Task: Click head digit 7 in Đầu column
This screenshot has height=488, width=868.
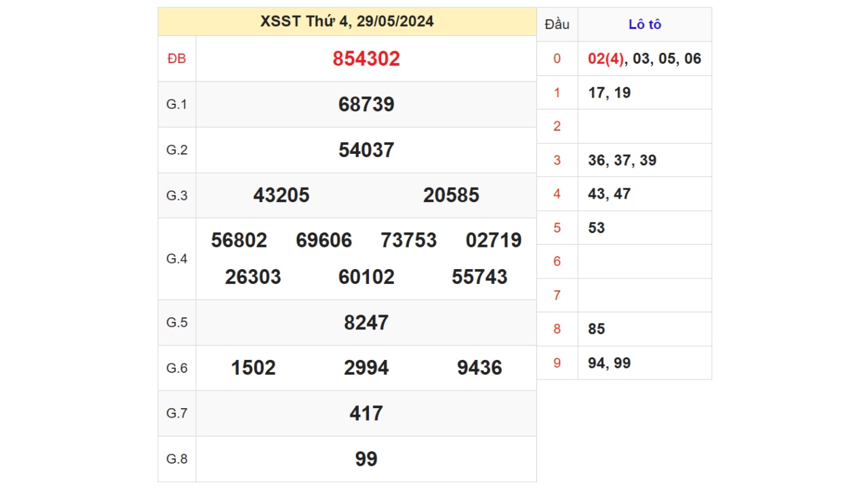Action: tap(557, 296)
